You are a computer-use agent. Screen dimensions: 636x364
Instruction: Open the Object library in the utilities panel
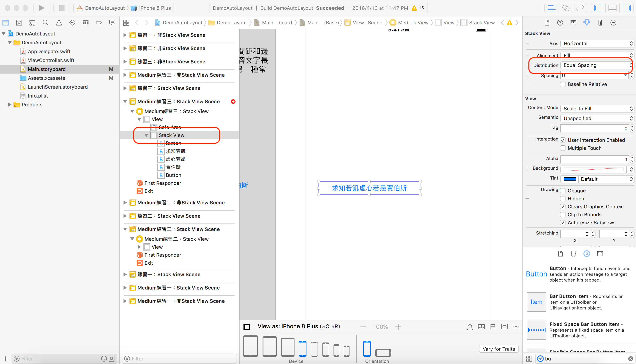click(587, 254)
